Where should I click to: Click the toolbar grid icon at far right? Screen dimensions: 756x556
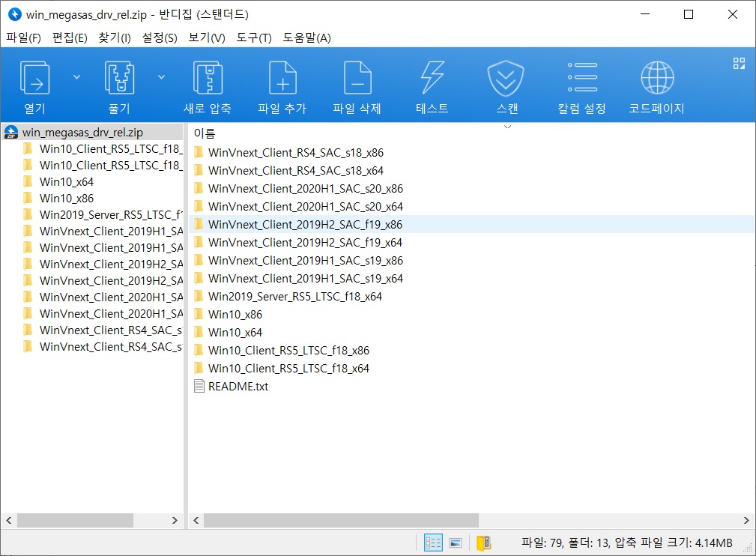(x=739, y=63)
